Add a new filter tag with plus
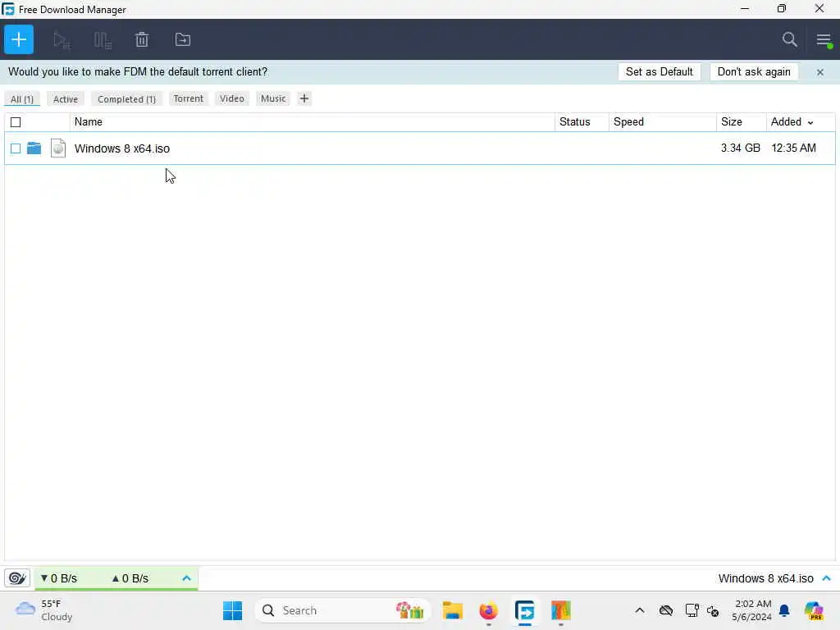Viewport: 840px width, 630px height. (x=304, y=98)
